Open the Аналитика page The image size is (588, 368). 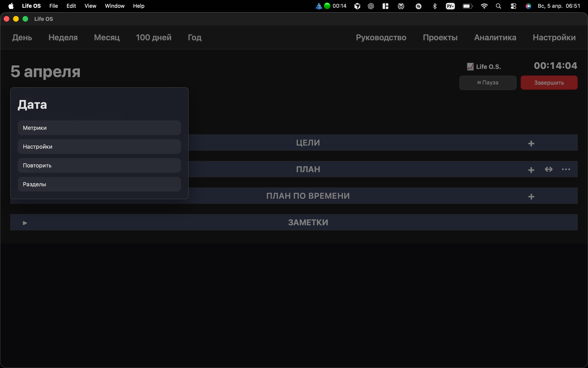click(495, 37)
